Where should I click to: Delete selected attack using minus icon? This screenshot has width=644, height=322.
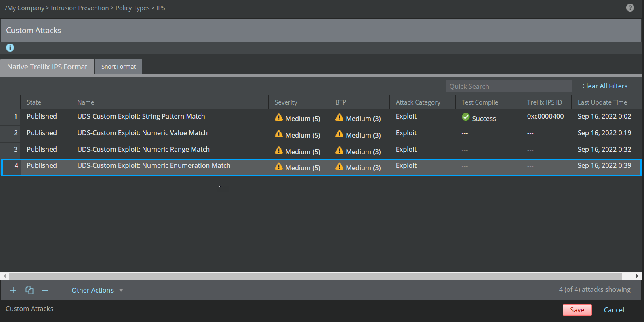pyautogui.click(x=45, y=290)
